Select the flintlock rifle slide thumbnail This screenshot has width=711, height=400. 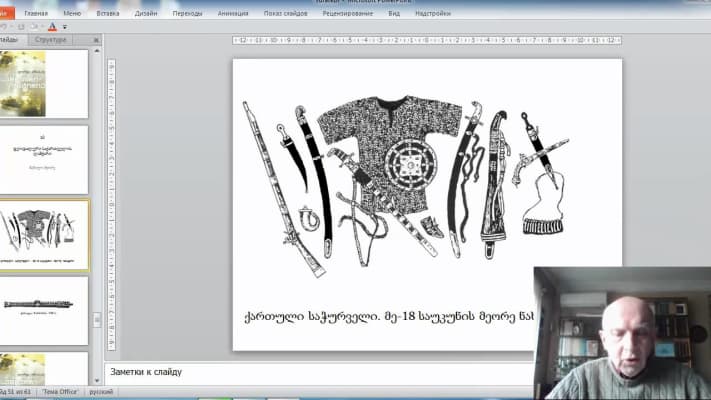[42, 310]
